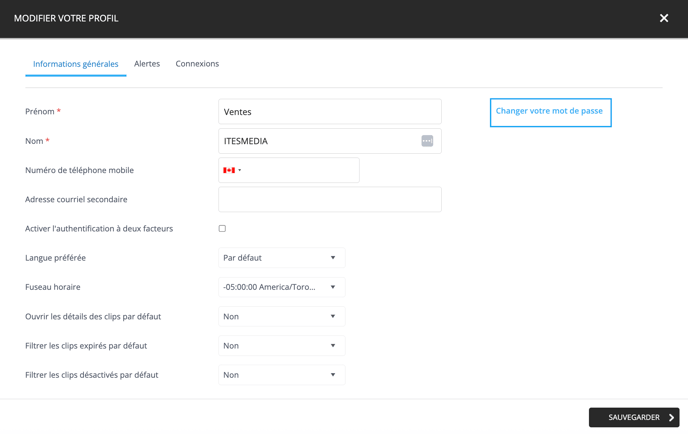The image size is (688, 434).
Task: Click the Modifier votre profil title
Action: pos(66,18)
